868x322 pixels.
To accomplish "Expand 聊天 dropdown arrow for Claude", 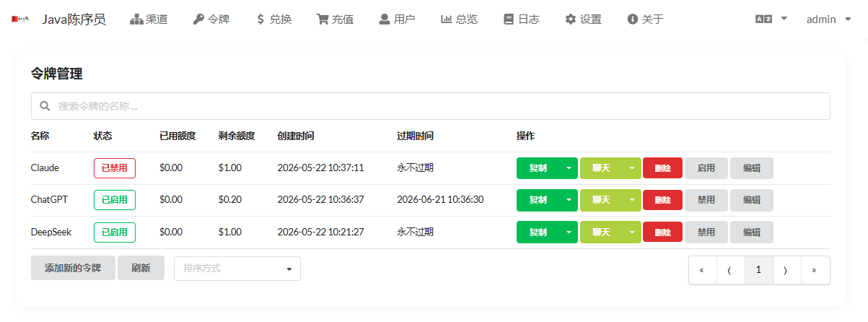I will 632,168.
